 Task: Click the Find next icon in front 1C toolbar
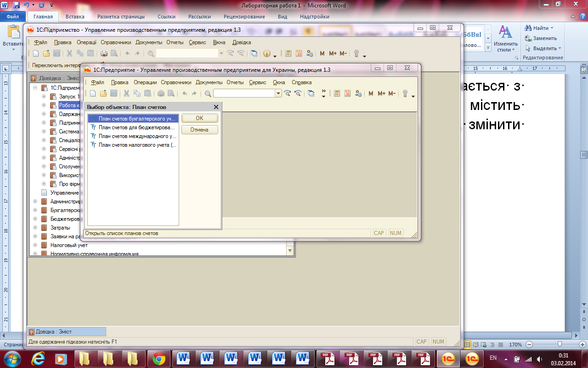tap(288, 93)
